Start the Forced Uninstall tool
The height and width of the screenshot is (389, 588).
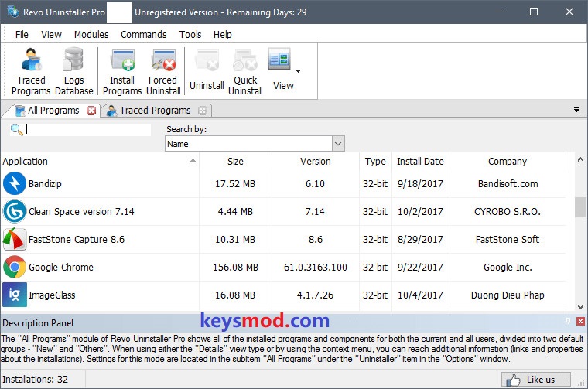(x=163, y=71)
